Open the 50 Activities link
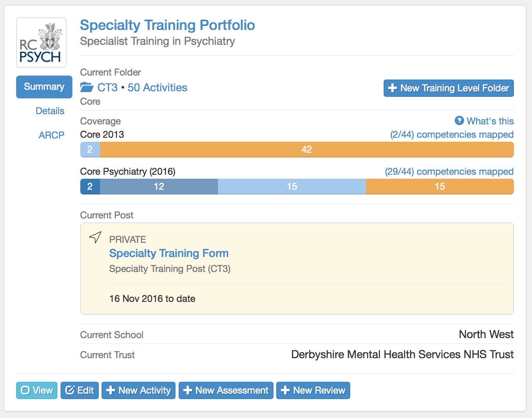532x418 pixels. click(157, 87)
